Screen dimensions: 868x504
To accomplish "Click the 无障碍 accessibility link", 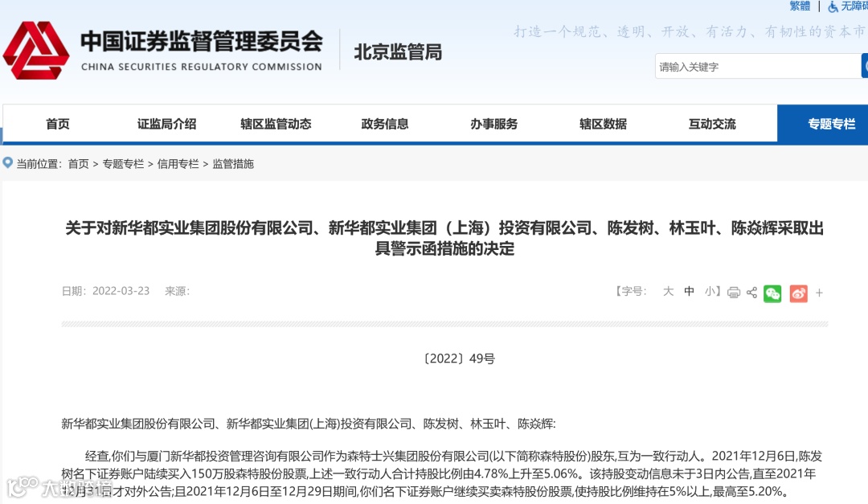I will click(x=854, y=6).
